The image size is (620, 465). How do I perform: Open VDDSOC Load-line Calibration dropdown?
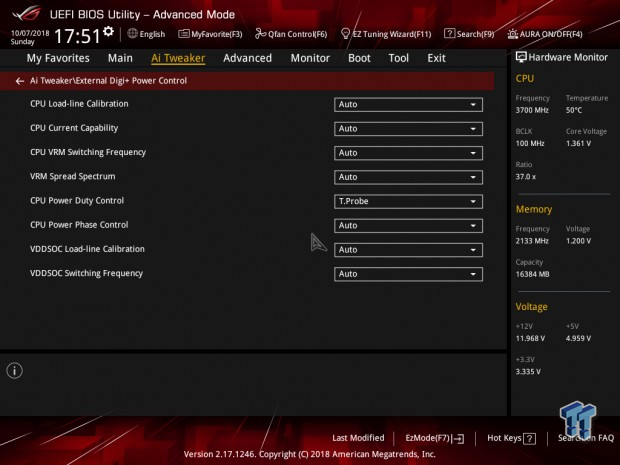[x=408, y=250]
